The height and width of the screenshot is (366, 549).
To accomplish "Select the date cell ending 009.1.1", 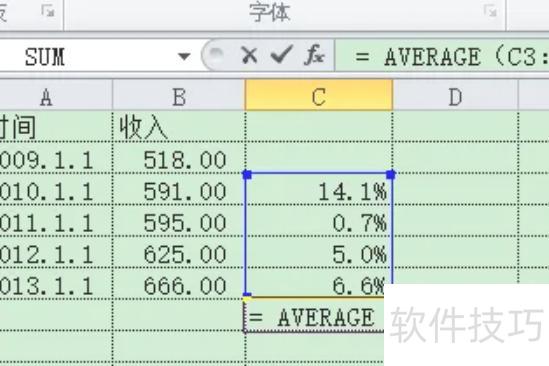I will tap(56, 158).
